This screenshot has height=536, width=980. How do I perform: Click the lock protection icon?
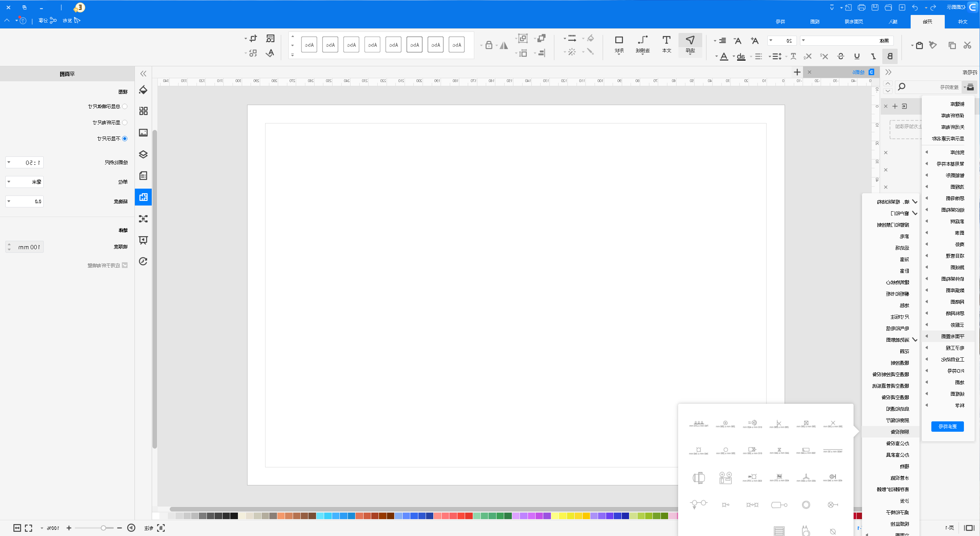pyautogui.click(x=489, y=45)
